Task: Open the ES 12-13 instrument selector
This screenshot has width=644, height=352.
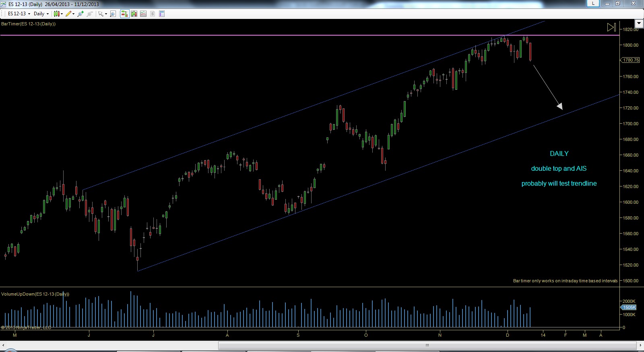Action: point(19,14)
